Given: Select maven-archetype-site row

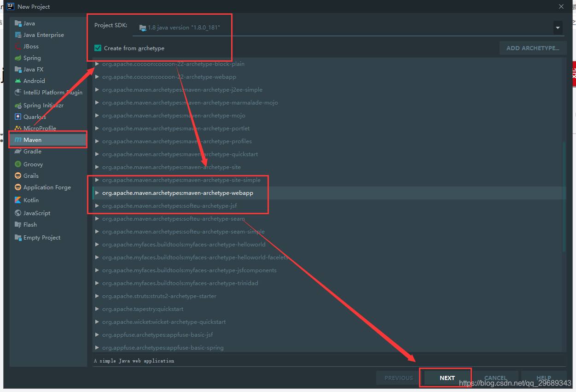Looking at the screenshot, I should pyautogui.click(x=327, y=167).
